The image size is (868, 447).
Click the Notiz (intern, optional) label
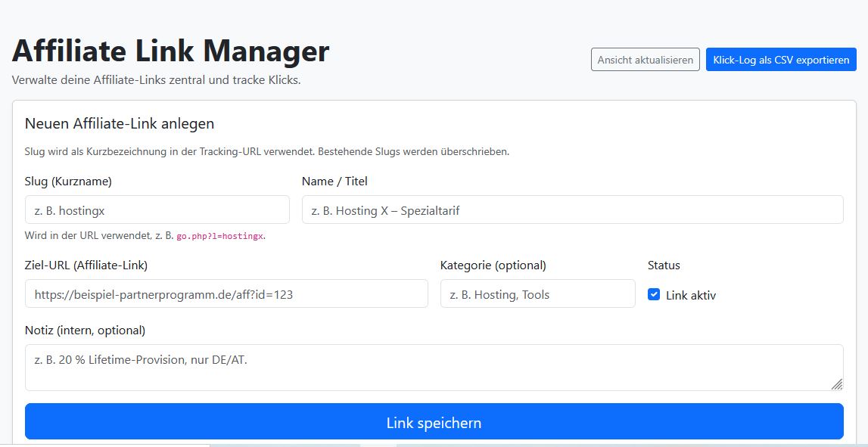[85, 331]
